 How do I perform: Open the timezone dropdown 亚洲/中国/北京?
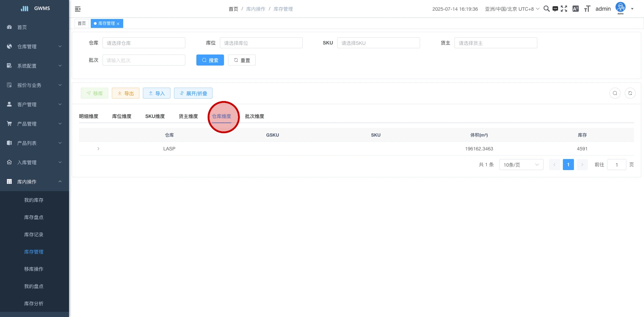click(512, 9)
